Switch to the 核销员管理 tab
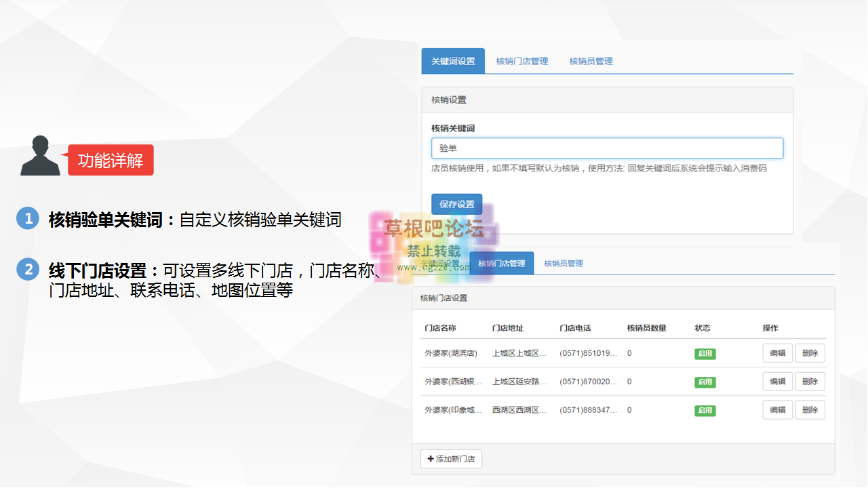868x488 pixels. pyautogui.click(x=591, y=60)
